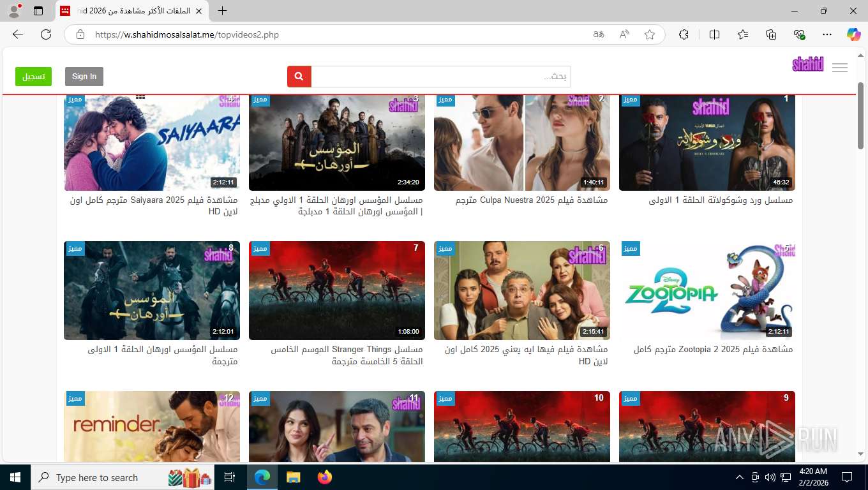Image resolution: width=868 pixels, height=490 pixels.
Task: Open Edge settings and more menu
Action: coord(827,34)
